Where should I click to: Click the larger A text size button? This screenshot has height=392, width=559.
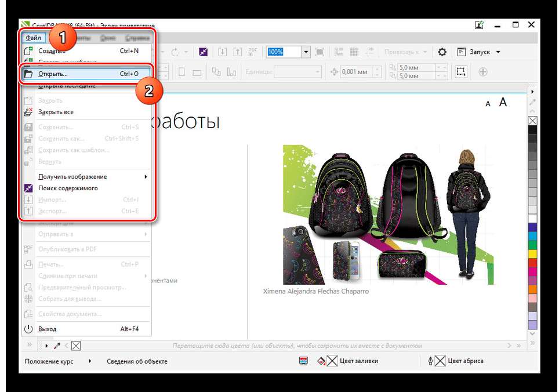503,103
